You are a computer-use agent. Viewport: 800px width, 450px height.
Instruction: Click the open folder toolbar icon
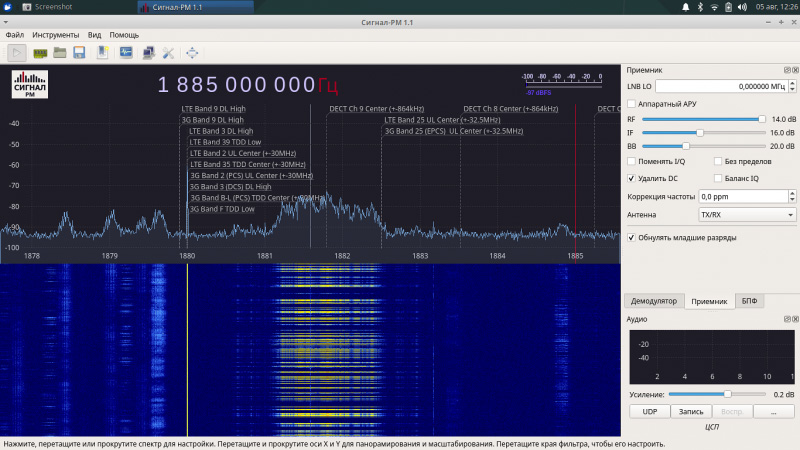(60, 52)
